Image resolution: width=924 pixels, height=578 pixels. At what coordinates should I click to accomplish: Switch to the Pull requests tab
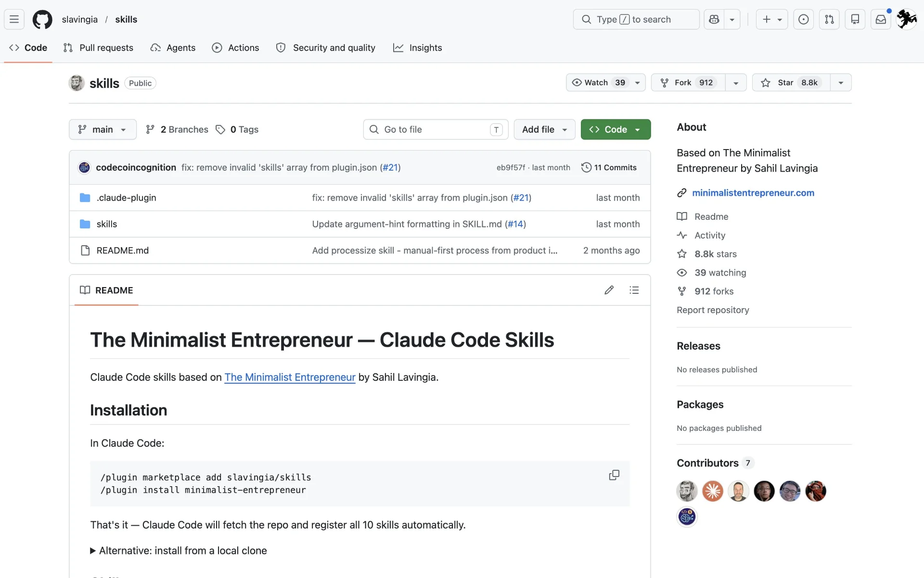pos(98,48)
